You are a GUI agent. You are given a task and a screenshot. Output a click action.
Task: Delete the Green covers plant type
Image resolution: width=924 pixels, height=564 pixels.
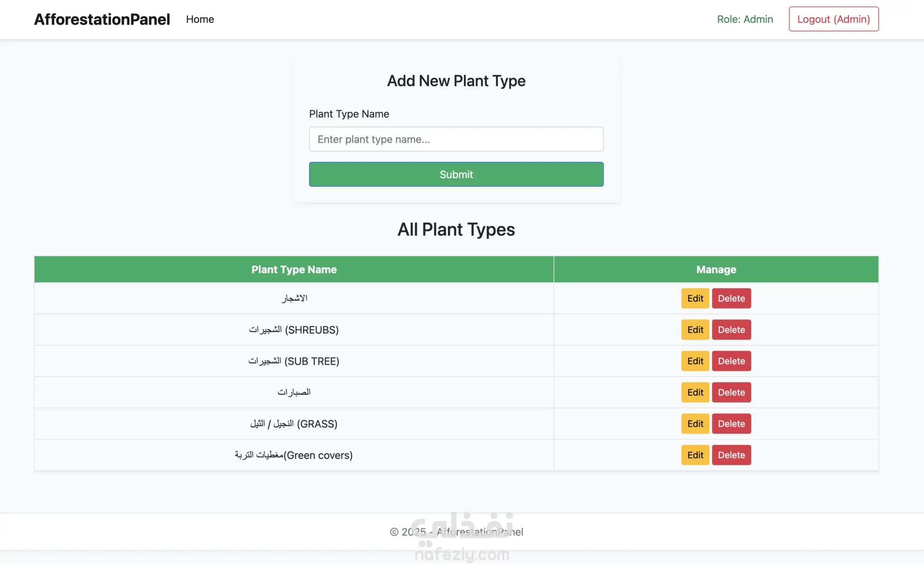coord(731,455)
